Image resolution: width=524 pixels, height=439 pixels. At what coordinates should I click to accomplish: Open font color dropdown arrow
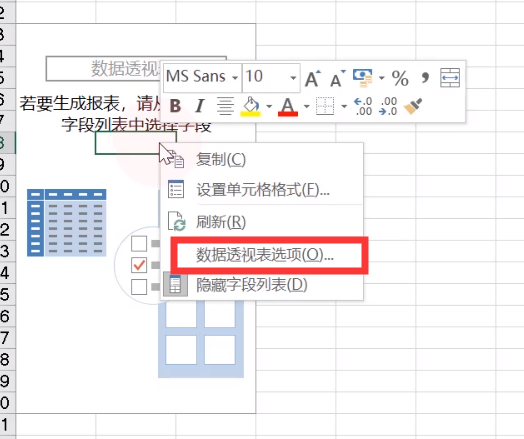pyautogui.click(x=306, y=107)
